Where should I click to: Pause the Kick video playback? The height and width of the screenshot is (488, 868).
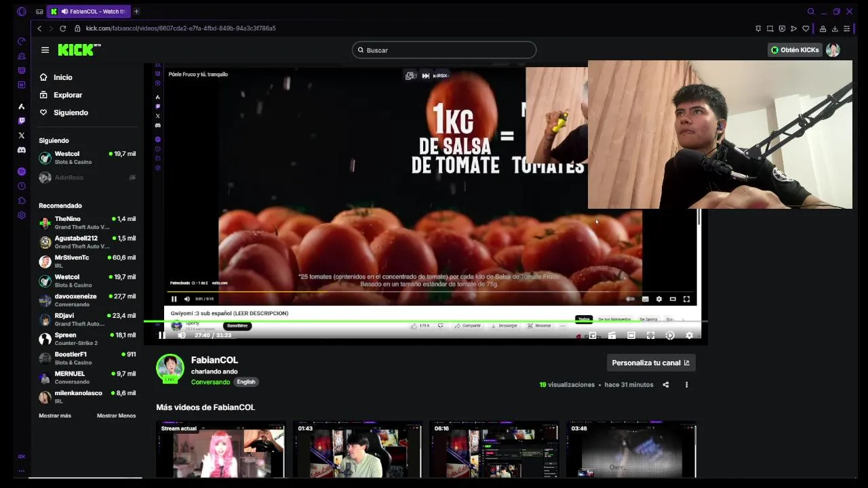point(161,335)
